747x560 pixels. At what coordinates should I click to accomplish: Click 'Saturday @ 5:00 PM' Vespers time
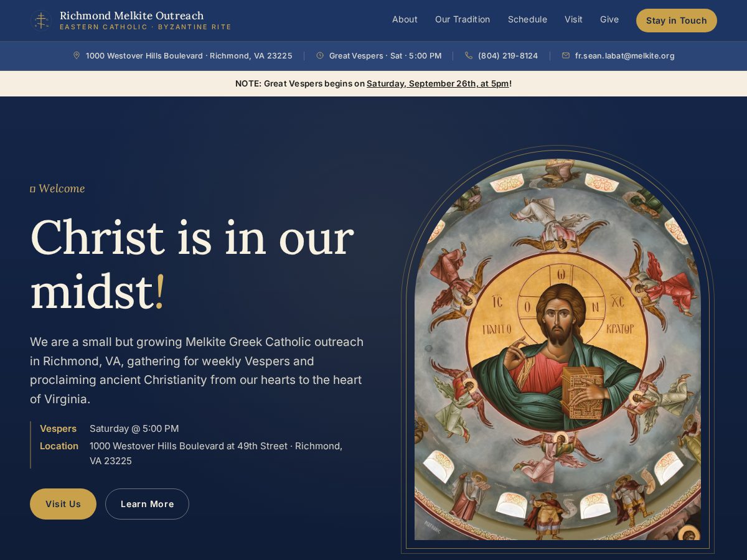134,429
